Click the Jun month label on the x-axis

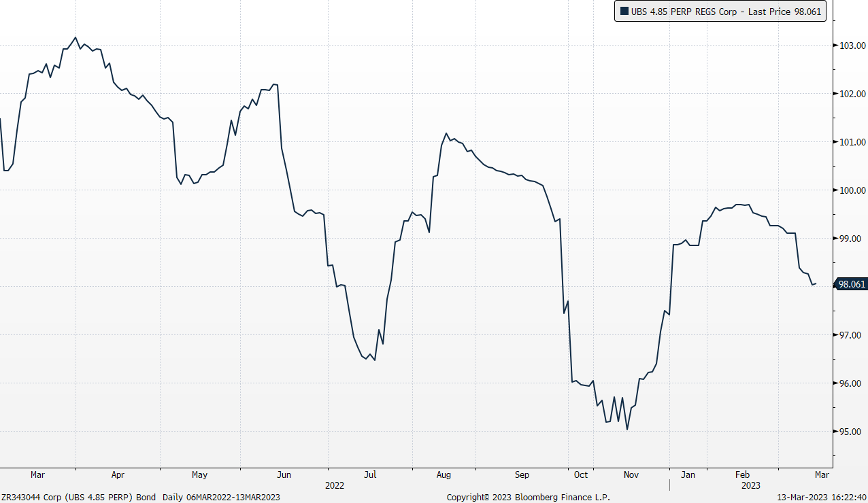pos(284,474)
